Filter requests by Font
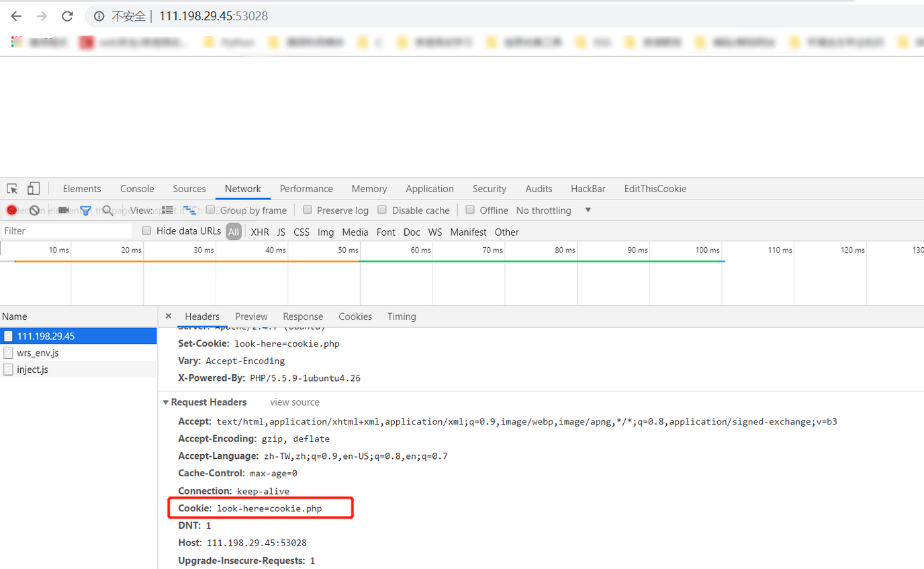This screenshot has height=569, width=924. [386, 232]
